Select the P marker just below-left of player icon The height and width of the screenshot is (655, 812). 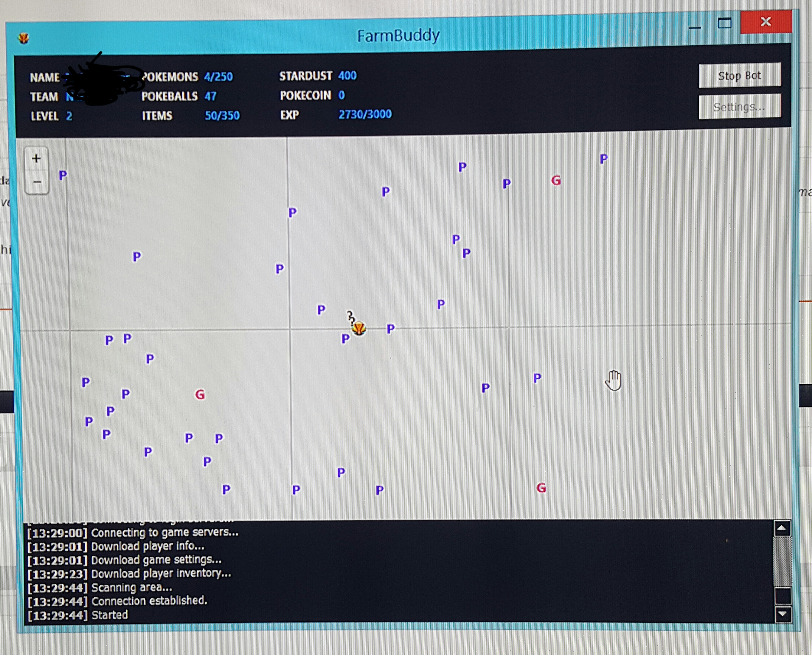(345, 339)
